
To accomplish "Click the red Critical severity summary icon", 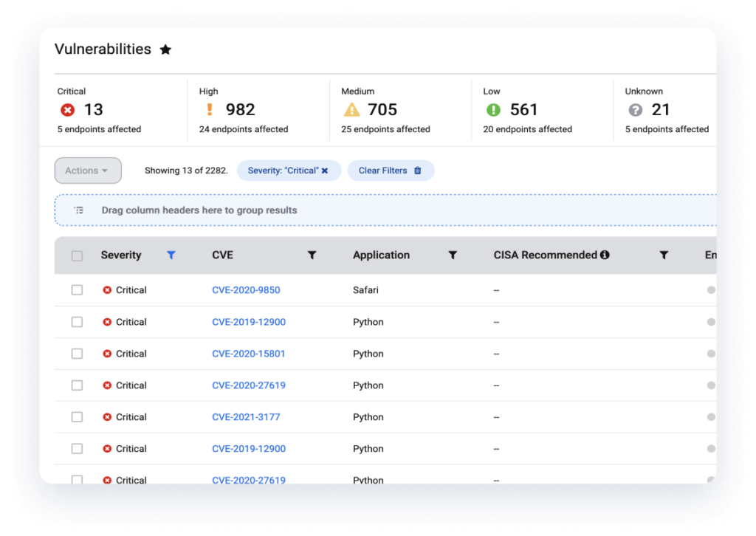I will pyautogui.click(x=68, y=110).
